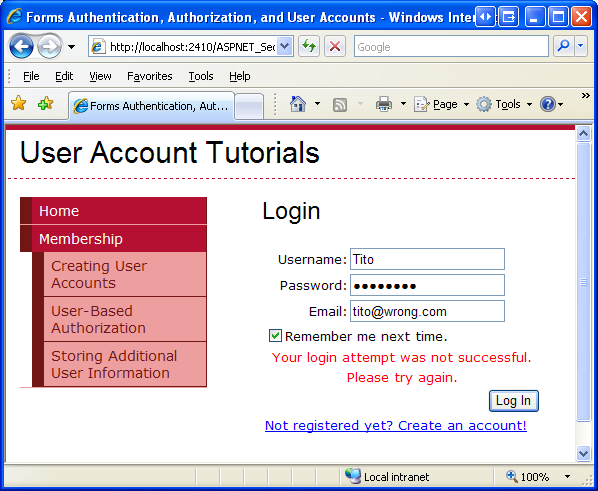Click the Email text field
The width and height of the screenshot is (598, 491).
pyautogui.click(x=427, y=311)
